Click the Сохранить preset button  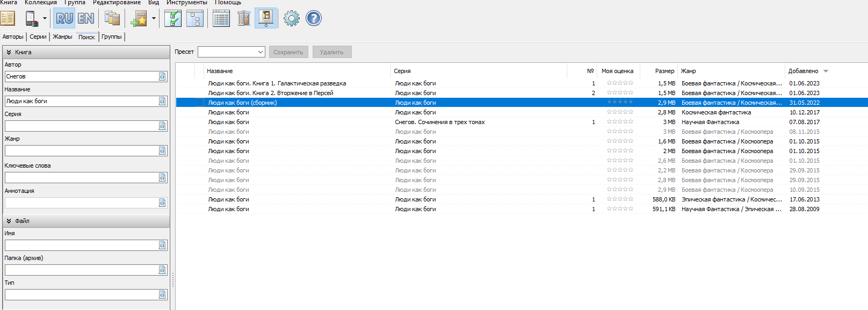click(x=288, y=52)
